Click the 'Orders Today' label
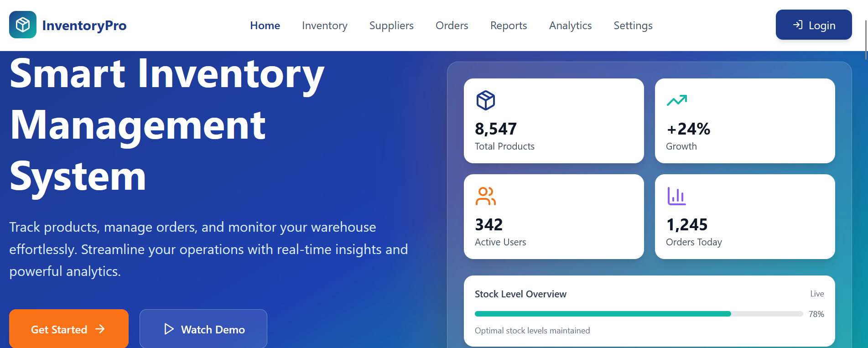Screen dimensions: 868x348 [694, 242]
